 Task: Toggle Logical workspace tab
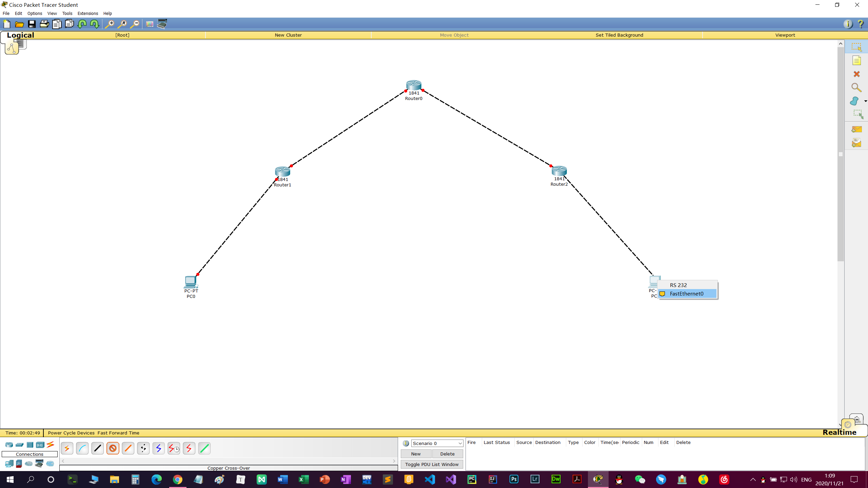pos(20,35)
